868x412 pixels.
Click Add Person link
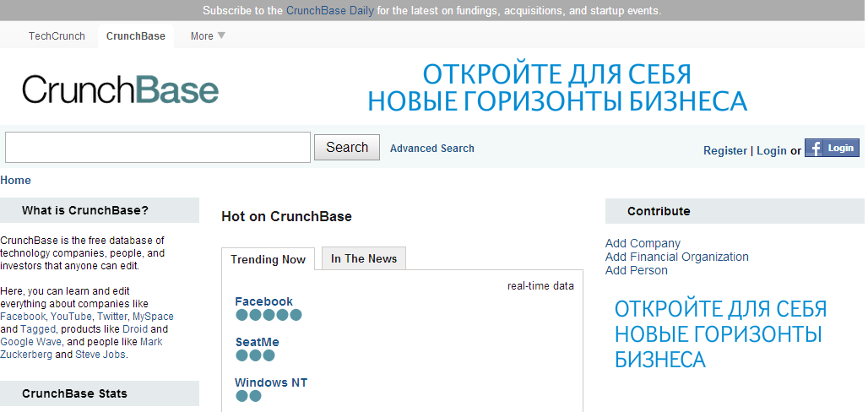click(x=637, y=270)
